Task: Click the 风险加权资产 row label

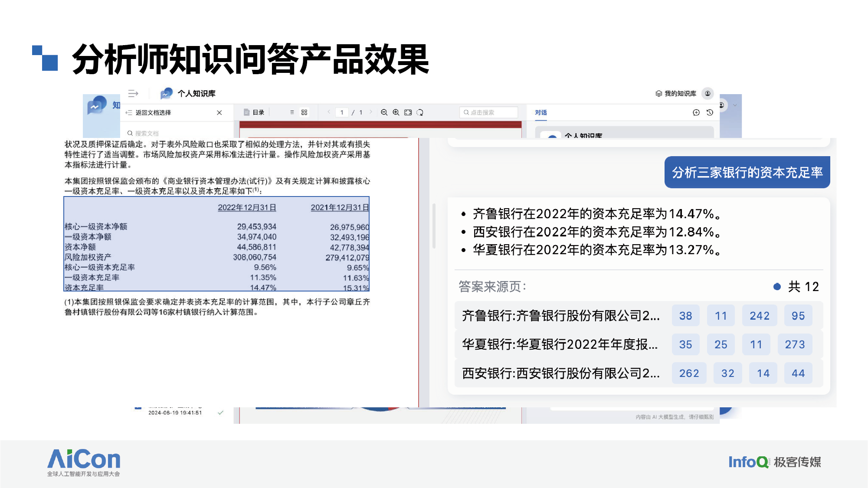Action: 88,257
